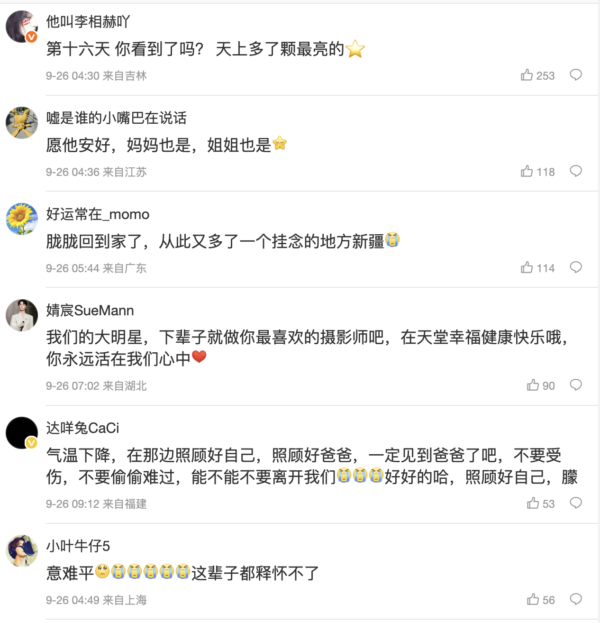The width and height of the screenshot is (600, 623).
Task: Like the comment by 达咩兔CaCi
Action: pos(533,504)
